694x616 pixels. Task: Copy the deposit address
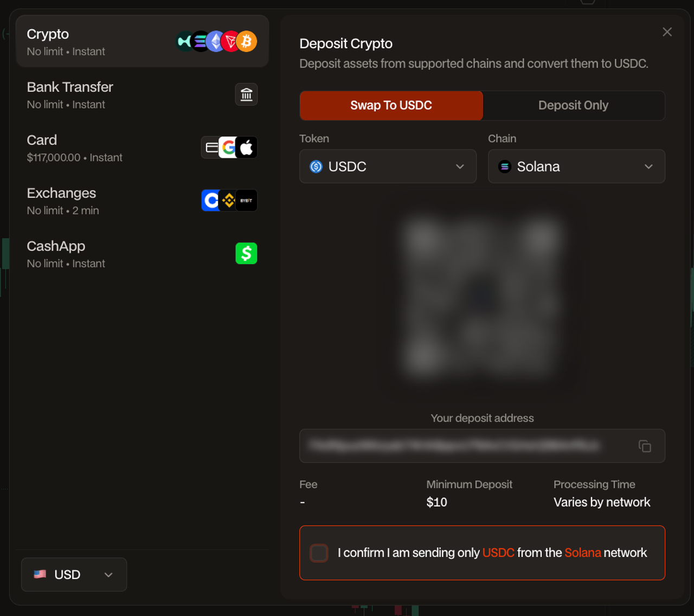[x=645, y=446]
